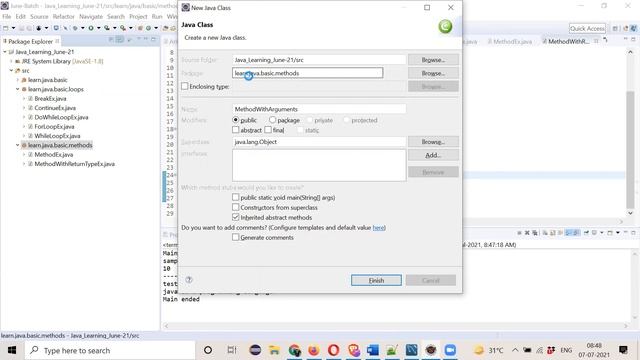Open Google Chrome from the taskbar
Screen dimensions: 640x360
coord(294,350)
